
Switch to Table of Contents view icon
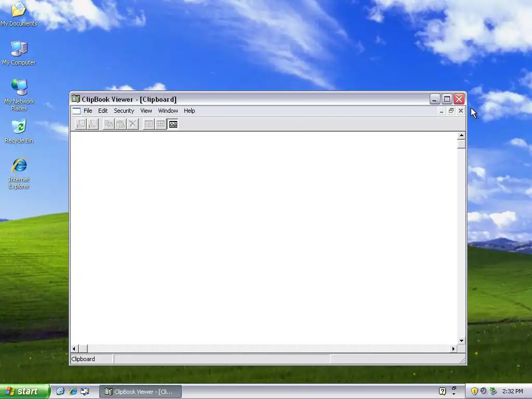pos(149,124)
